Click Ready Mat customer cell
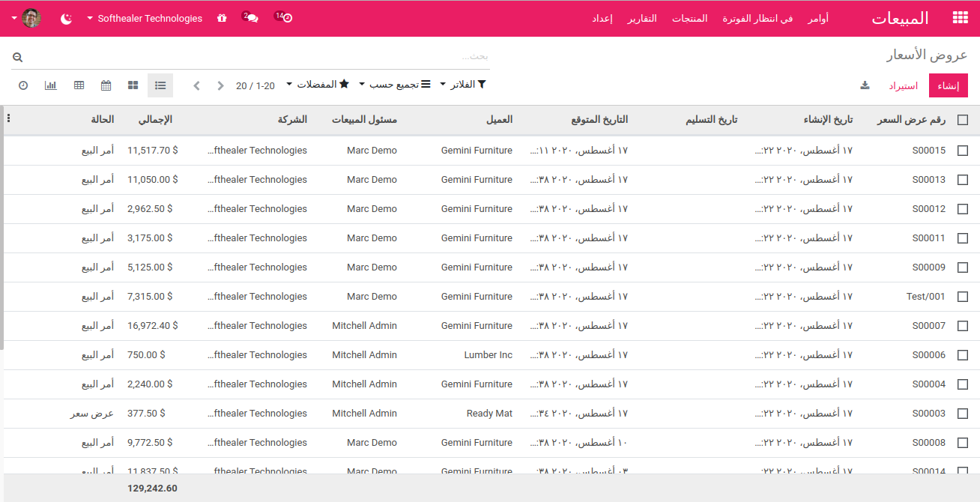This screenshot has height=502, width=980. click(489, 414)
